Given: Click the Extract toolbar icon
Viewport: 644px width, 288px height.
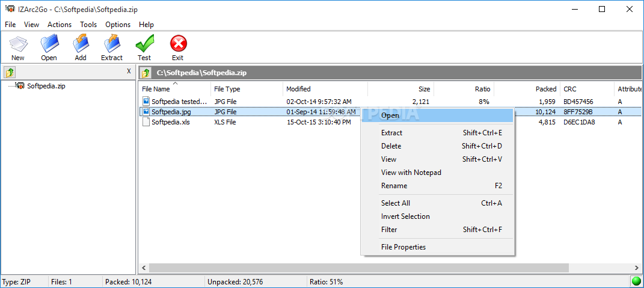Looking at the screenshot, I should 112,43.
